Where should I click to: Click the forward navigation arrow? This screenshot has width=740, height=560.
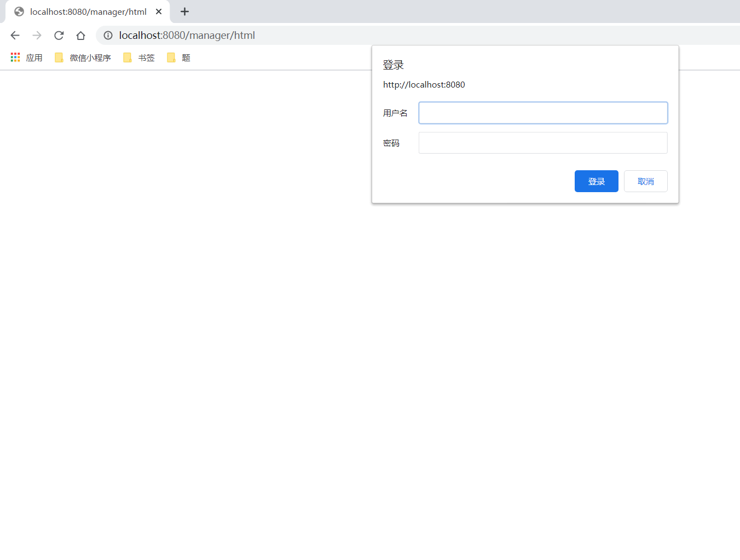tap(37, 36)
